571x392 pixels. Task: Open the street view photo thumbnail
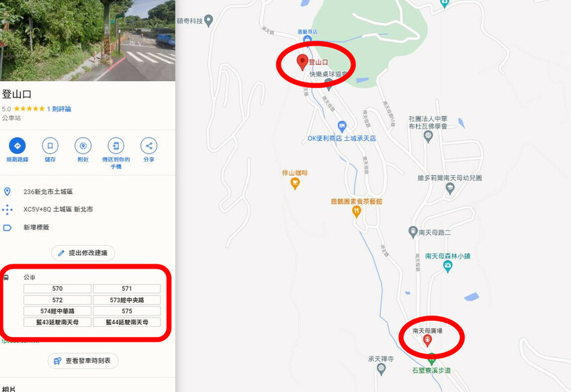tap(87, 40)
